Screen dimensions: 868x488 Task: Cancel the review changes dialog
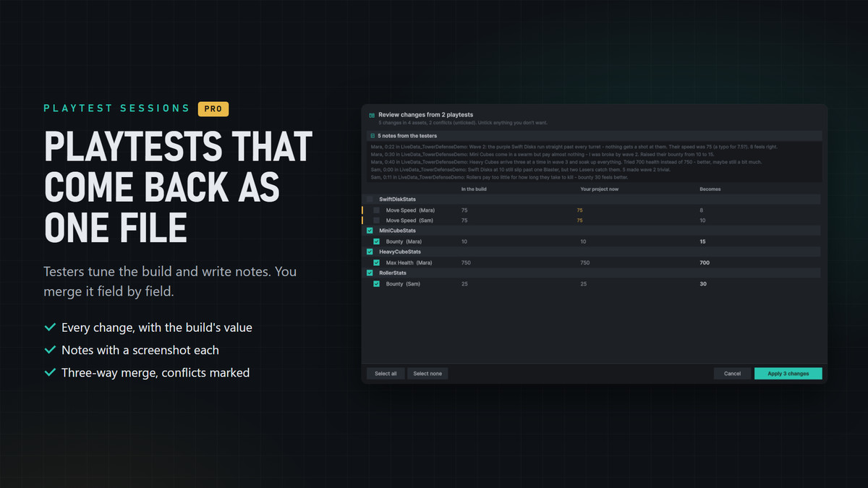[x=732, y=374]
